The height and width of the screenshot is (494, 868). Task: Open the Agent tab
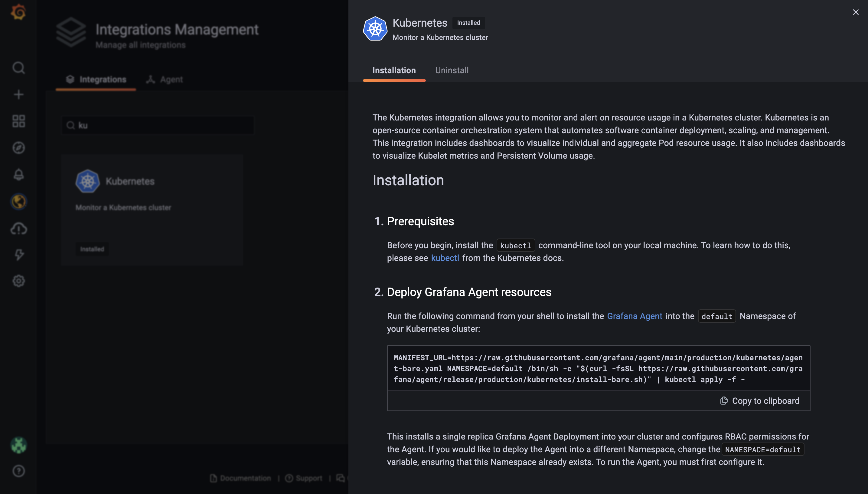[x=165, y=79]
